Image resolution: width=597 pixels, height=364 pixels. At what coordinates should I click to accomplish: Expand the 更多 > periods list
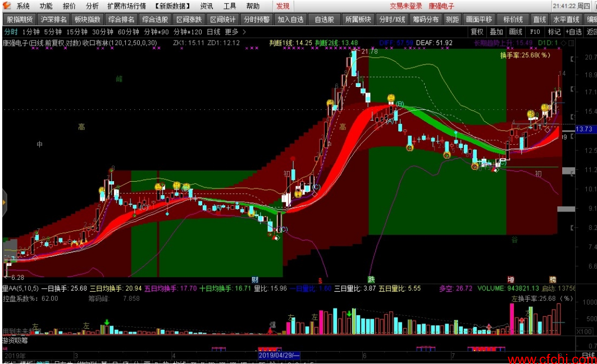pyautogui.click(x=235, y=32)
